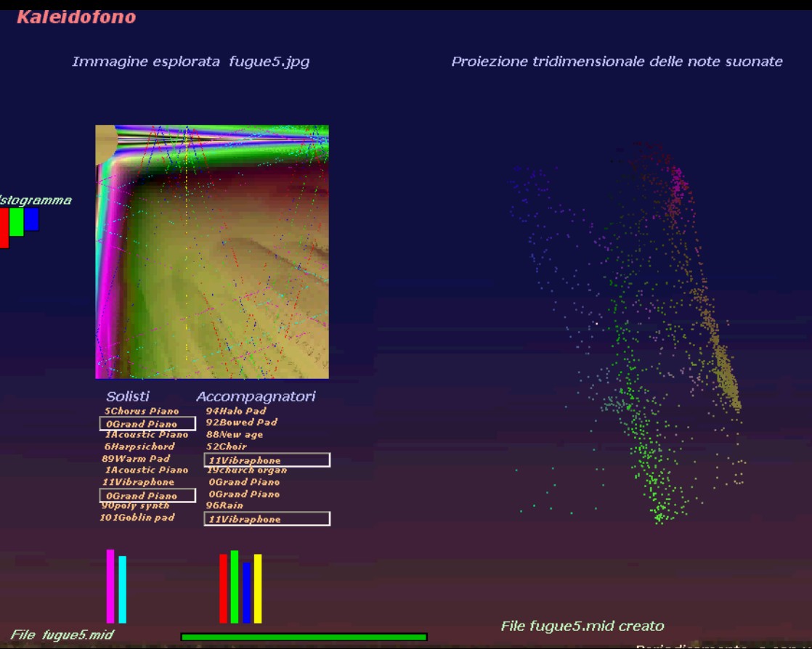Click the Accompagnatori column header
The width and height of the screenshot is (812, 649).
(x=256, y=397)
